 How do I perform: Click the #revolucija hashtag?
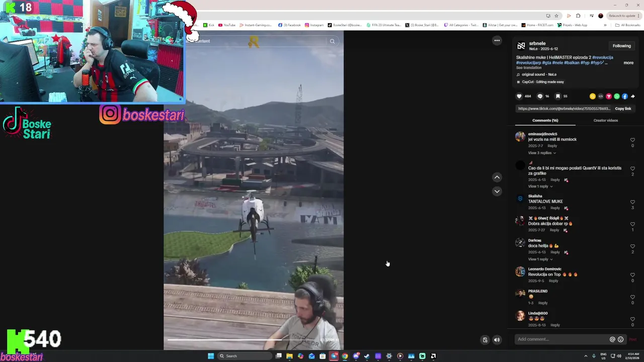(603, 57)
